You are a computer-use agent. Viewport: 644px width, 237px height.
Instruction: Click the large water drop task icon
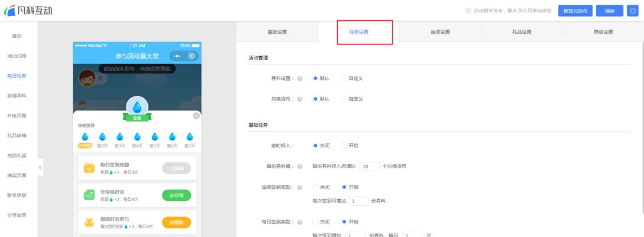(137, 106)
